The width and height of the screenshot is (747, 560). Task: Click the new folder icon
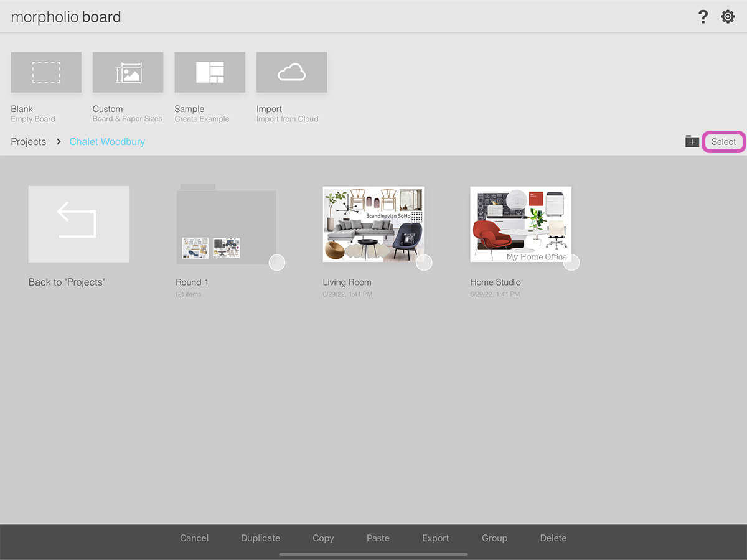692,142
